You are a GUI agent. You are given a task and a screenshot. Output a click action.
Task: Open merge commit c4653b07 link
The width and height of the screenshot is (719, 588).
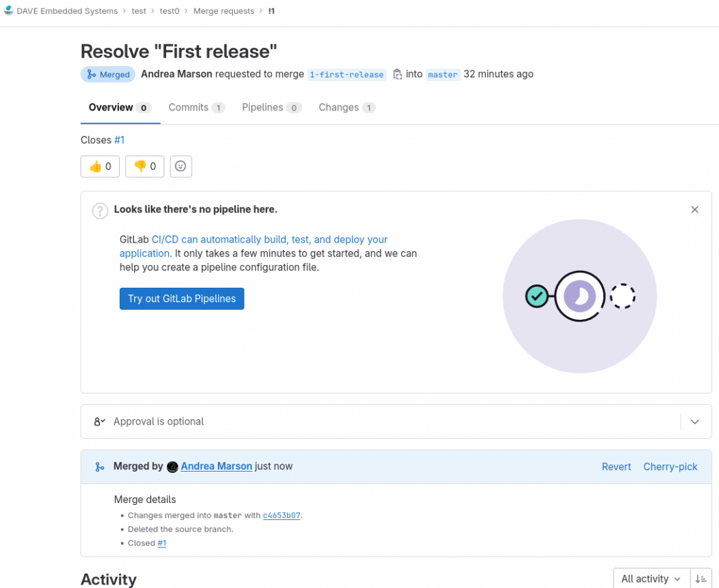[x=281, y=515]
